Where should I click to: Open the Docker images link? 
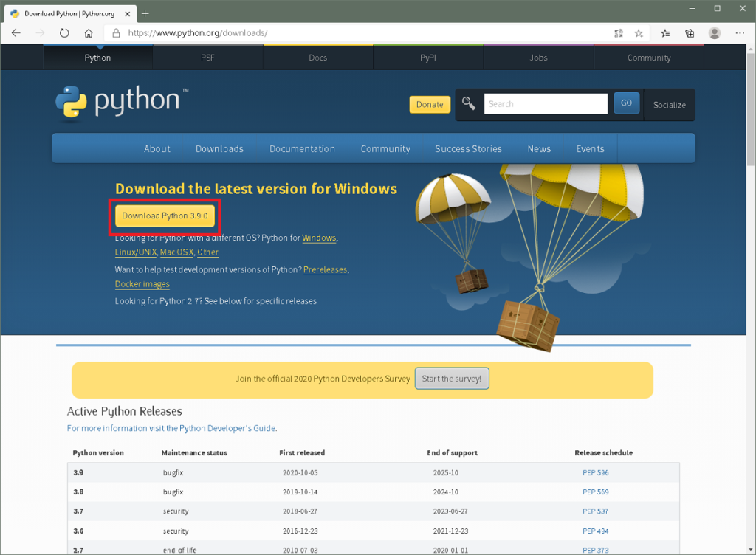pyautogui.click(x=142, y=284)
